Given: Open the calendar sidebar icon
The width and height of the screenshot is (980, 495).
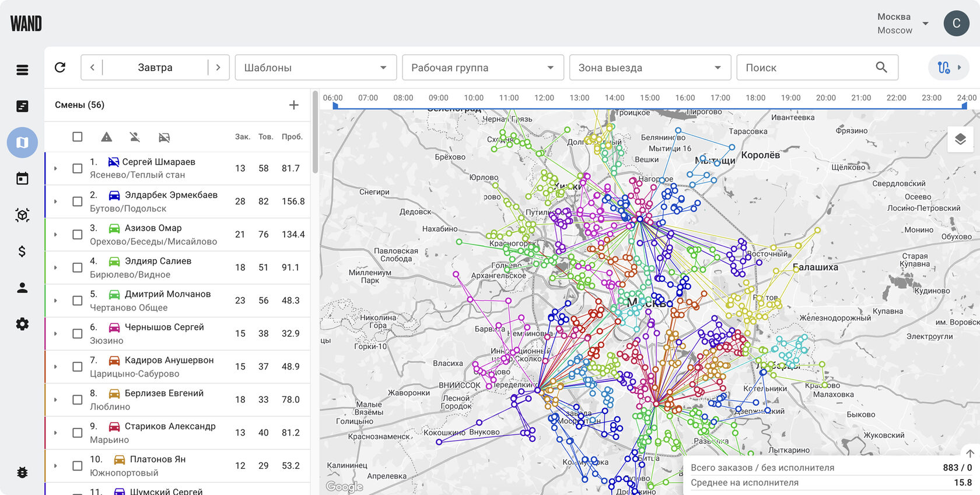Looking at the screenshot, I should [22, 179].
